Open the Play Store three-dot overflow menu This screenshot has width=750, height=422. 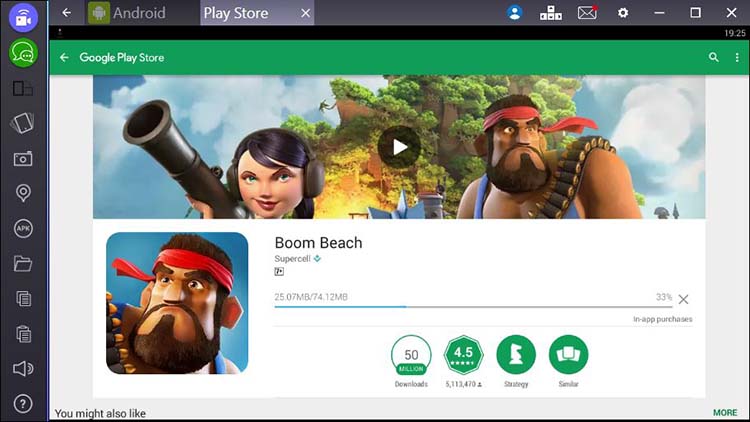(x=737, y=57)
